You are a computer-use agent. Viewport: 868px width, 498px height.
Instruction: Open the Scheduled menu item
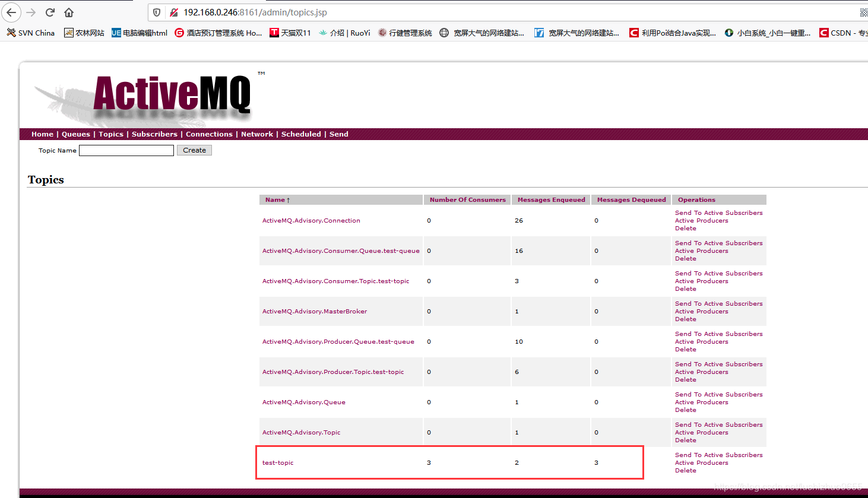pyautogui.click(x=301, y=134)
